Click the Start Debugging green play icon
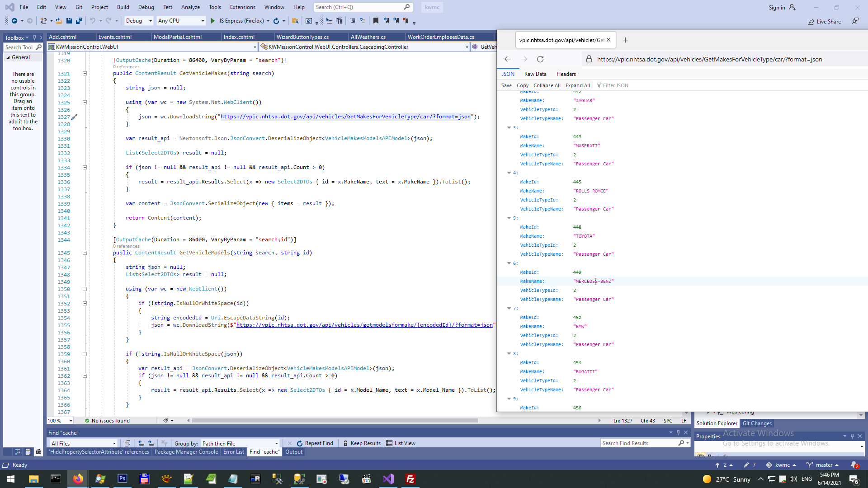 212,21
